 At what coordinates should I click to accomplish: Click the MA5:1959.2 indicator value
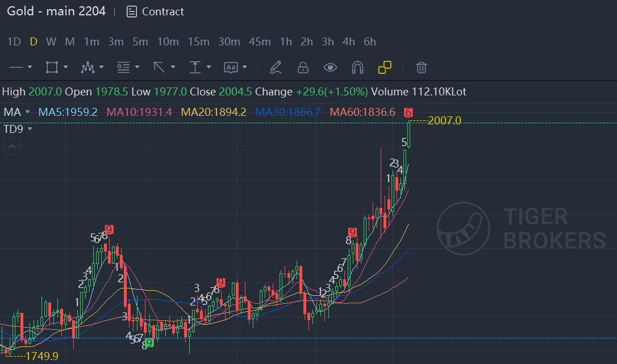coord(68,112)
